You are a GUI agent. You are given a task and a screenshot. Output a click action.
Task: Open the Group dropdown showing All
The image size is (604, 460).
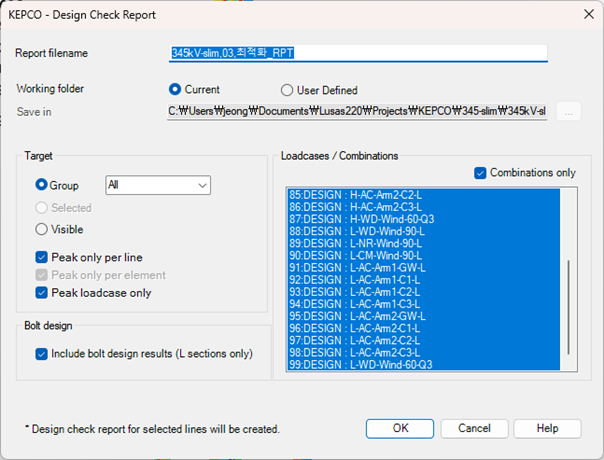[x=157, y=185]
